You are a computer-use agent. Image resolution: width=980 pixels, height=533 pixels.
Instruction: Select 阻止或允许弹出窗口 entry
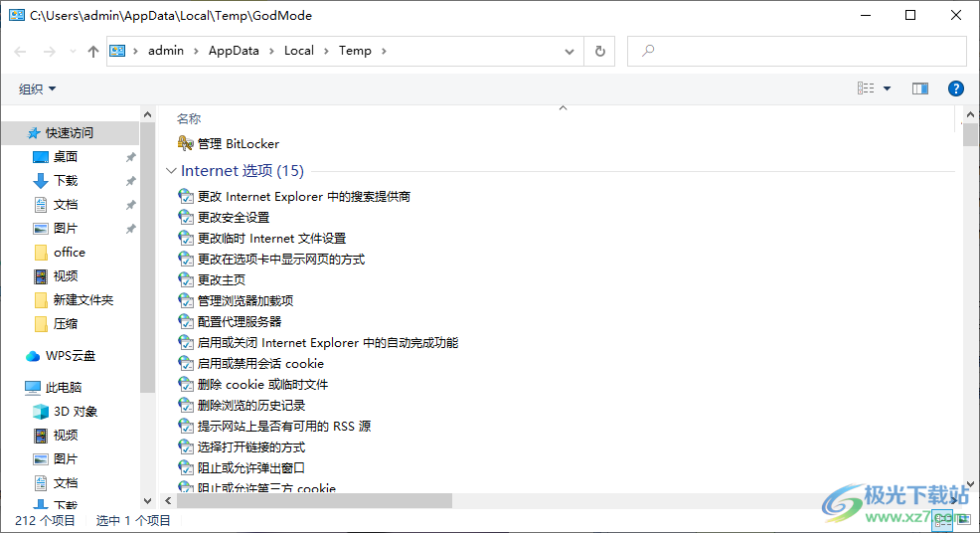(x=242, y=468)
